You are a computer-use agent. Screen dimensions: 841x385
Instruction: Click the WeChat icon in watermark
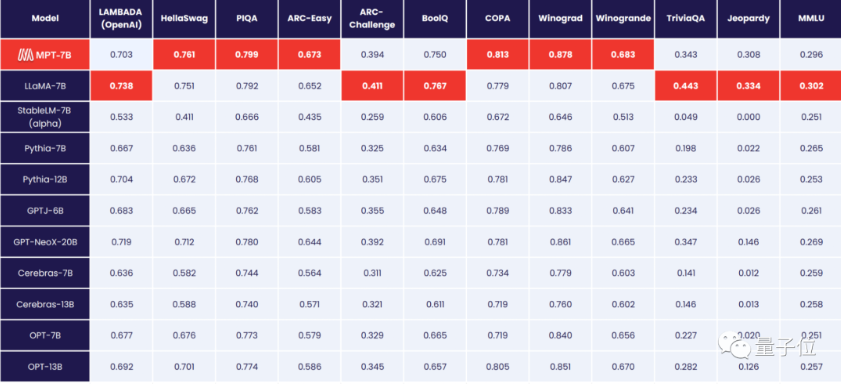click(735, 344)
